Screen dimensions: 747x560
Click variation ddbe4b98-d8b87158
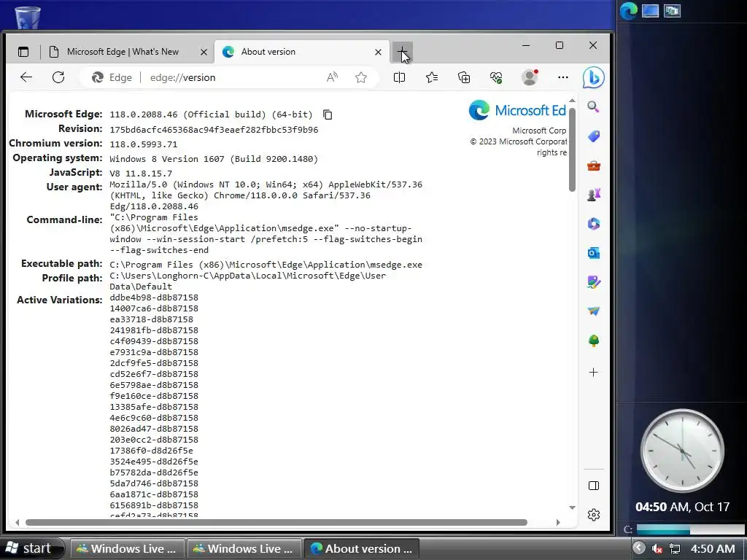tap(154, 297)
